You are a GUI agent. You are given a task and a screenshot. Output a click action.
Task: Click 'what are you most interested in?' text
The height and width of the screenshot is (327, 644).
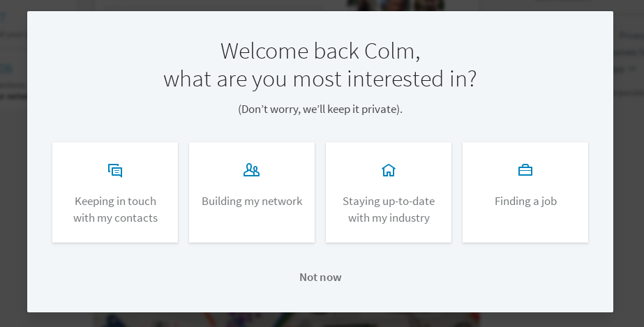(320, 79)
